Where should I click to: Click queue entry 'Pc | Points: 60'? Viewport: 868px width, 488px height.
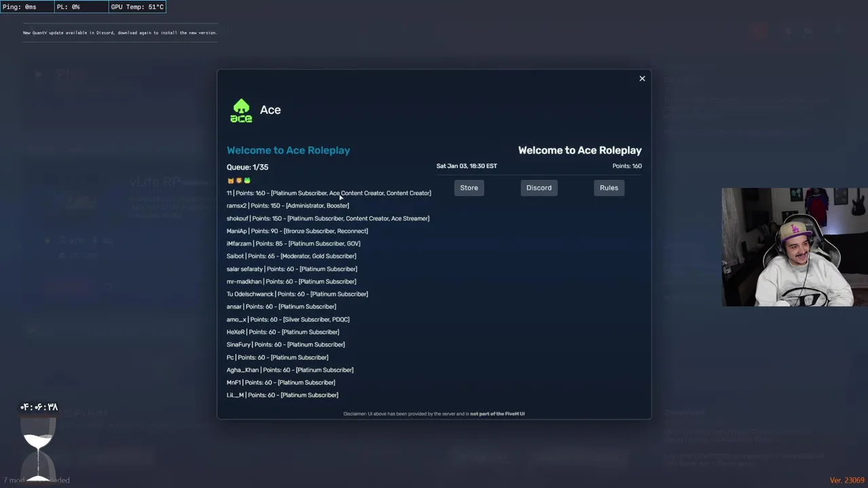point(277,357)
